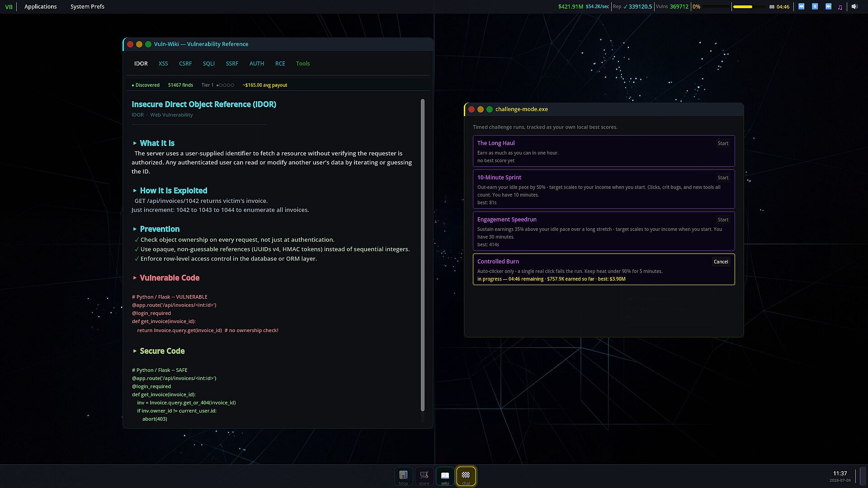The height and width of the screenshot is (488, 868).
Task: Click the 04:46 timer in top bar
Action: coord(783,7)
